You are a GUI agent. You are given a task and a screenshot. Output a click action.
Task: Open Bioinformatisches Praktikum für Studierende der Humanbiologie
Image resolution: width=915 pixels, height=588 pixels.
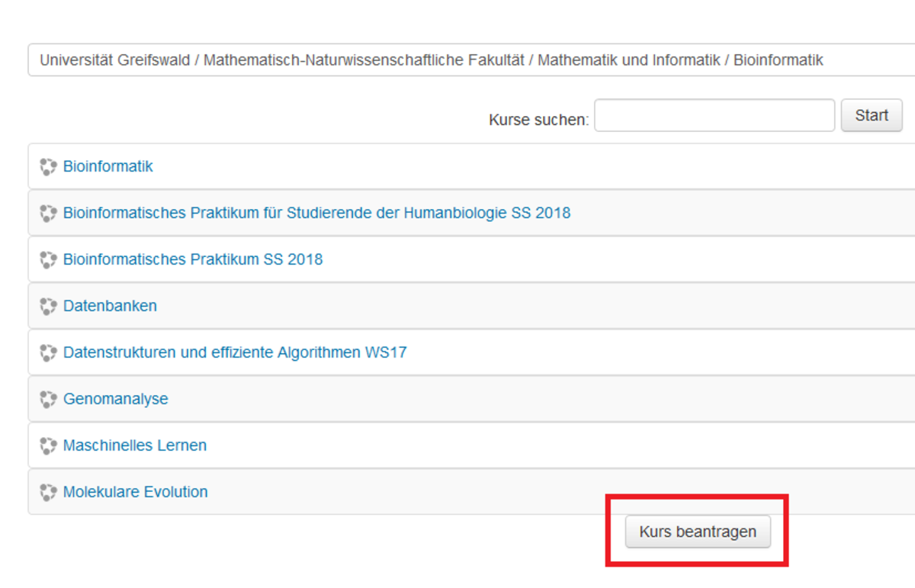click(316, 213)
